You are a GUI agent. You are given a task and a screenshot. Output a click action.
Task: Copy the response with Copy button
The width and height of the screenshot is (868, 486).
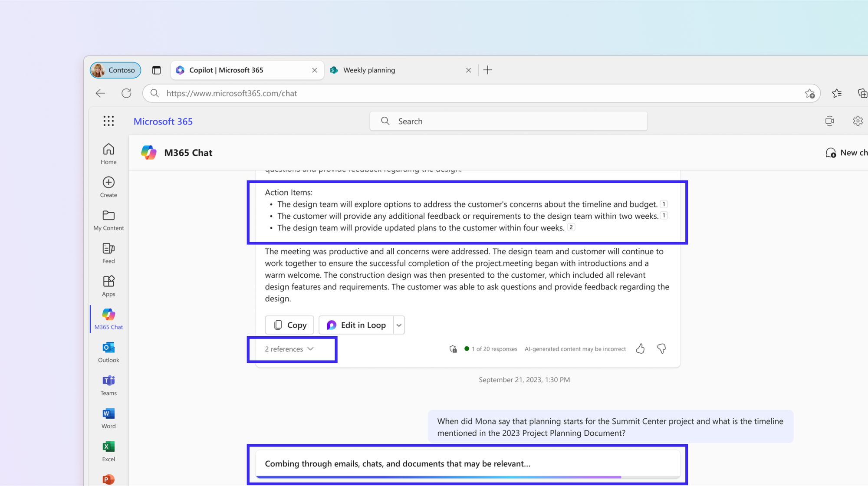289,325
